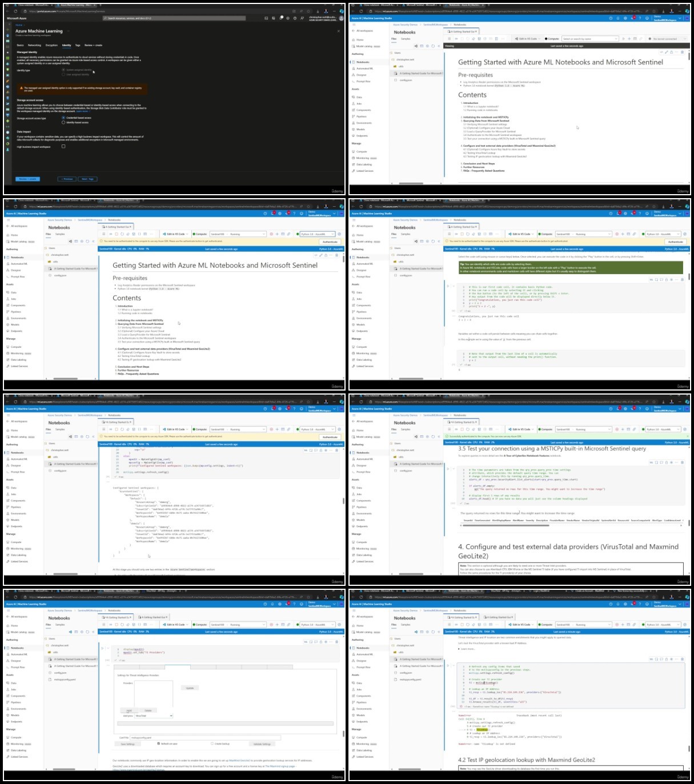Screen dimensions: 694x784
Task: Click the blue Review + create button
Action: pos(28,179)
